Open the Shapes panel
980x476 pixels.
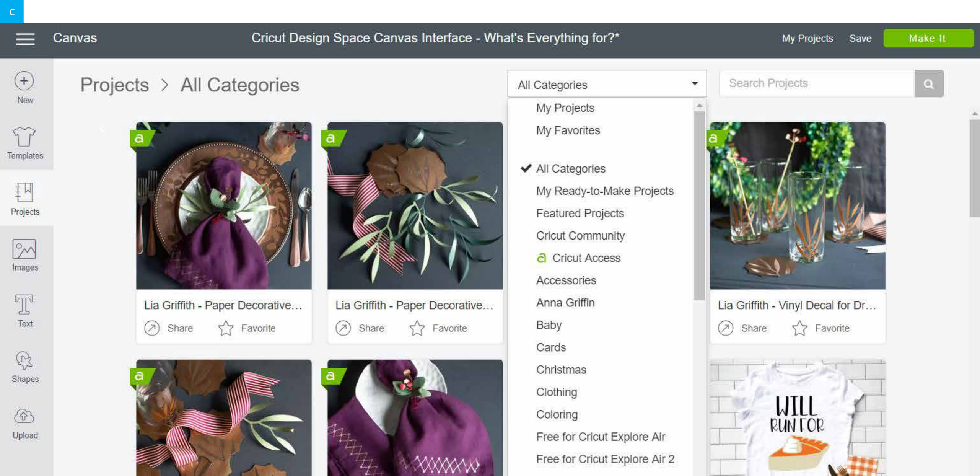[25, 367]
